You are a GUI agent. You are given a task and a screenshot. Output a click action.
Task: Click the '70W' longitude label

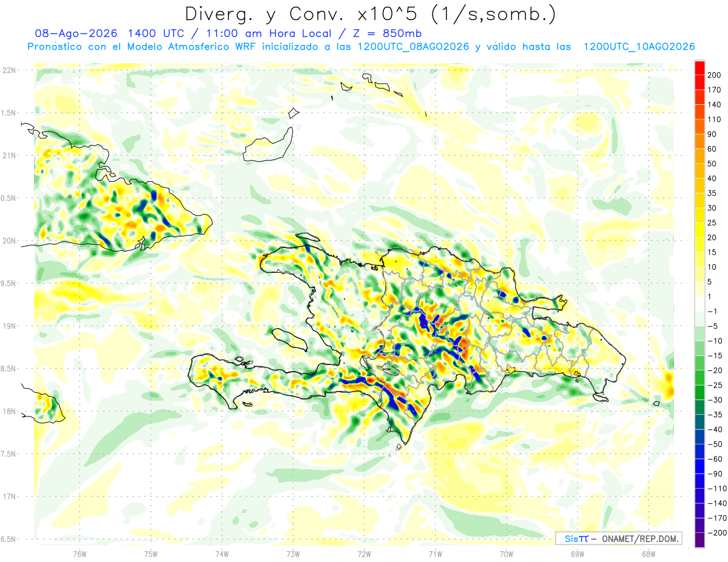click(x=506, y=554)
